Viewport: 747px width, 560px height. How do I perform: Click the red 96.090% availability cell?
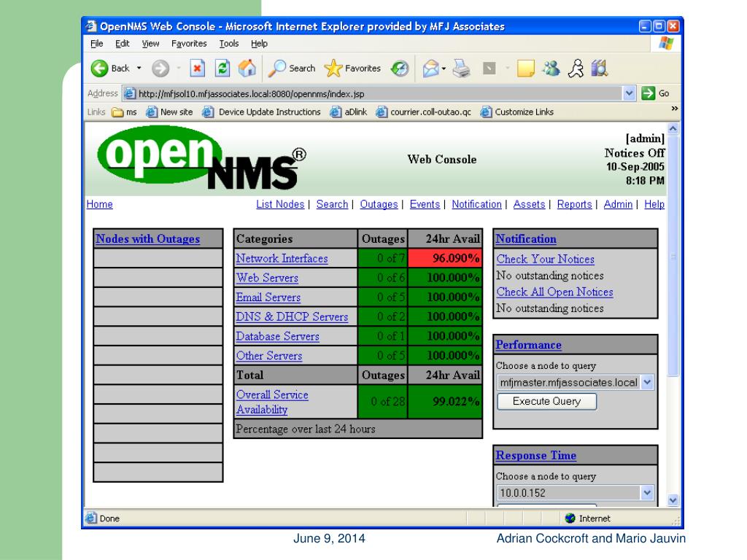point(445,259)
